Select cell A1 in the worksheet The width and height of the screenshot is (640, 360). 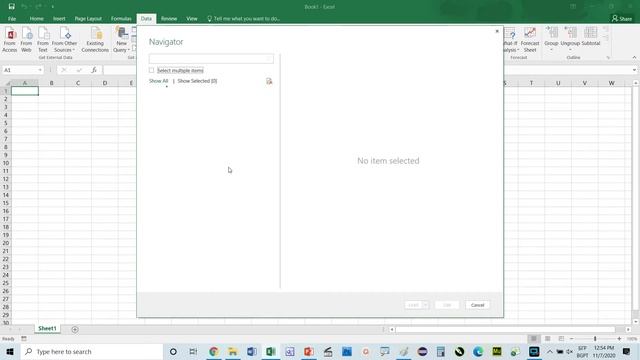[x=25, y=91]
